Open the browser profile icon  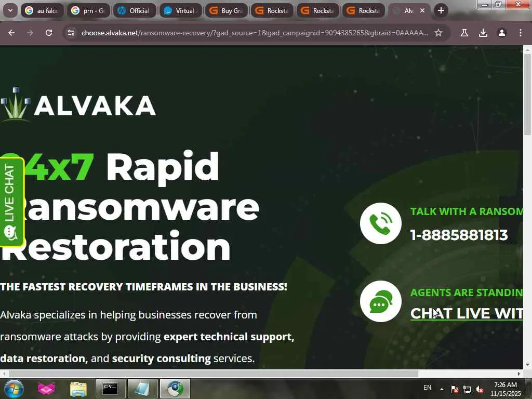click(x=502, y=33)
